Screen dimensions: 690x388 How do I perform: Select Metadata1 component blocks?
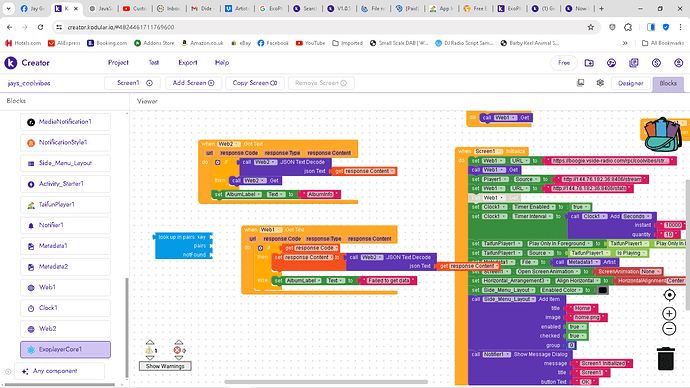[65, 246]
